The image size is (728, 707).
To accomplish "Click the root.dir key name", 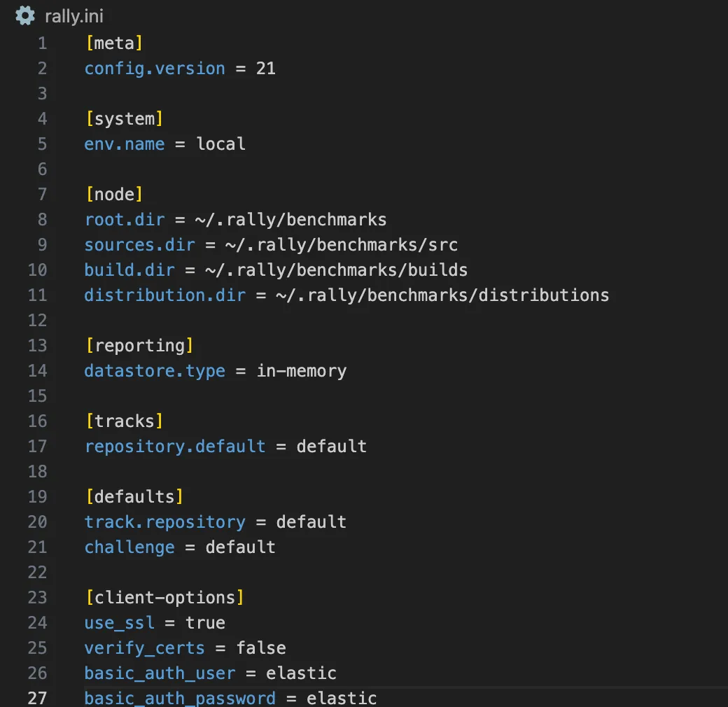I will coord(125,219).
